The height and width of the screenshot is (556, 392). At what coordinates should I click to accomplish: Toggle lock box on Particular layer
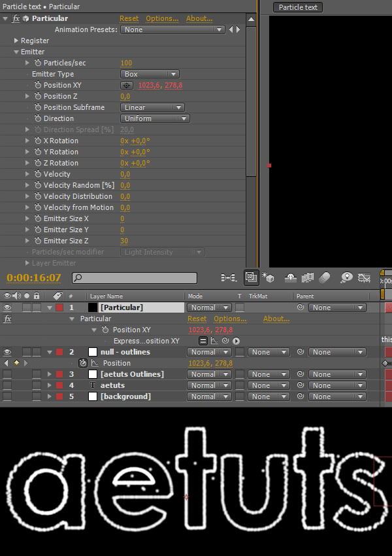pyautogui.click(x=37, y=307)
